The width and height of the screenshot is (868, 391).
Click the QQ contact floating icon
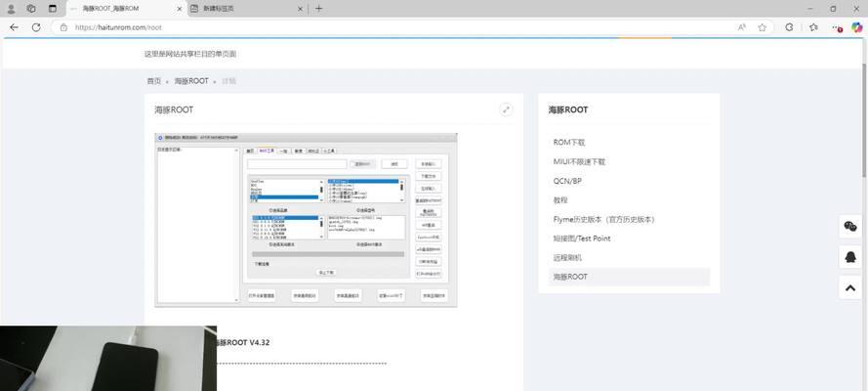coord(850,257)
